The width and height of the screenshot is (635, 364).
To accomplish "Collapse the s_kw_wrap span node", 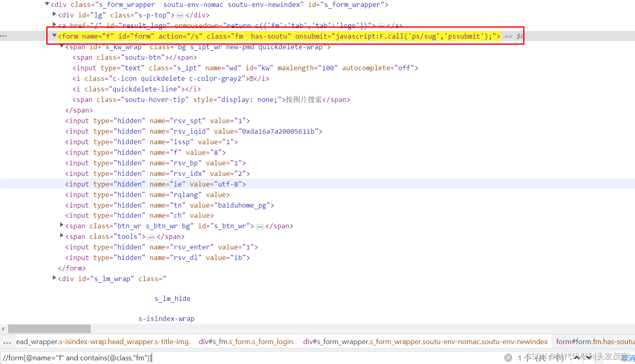I will (x=62, y=46).
